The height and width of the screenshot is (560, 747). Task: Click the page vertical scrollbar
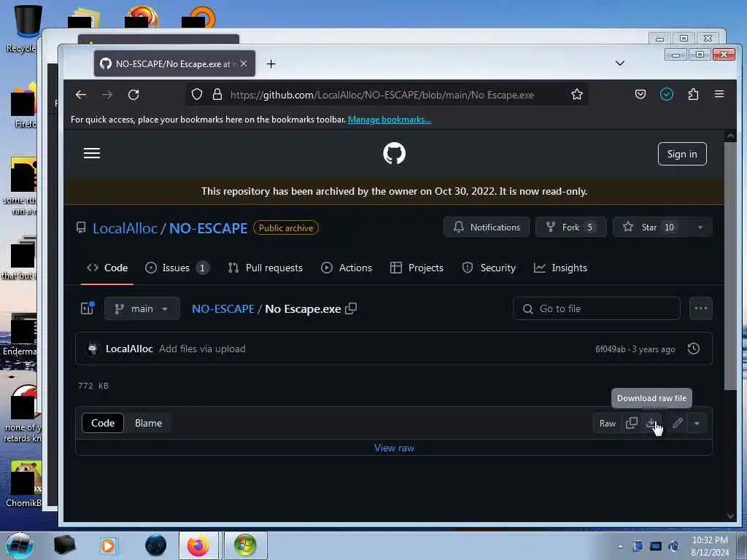coord(729,265)
